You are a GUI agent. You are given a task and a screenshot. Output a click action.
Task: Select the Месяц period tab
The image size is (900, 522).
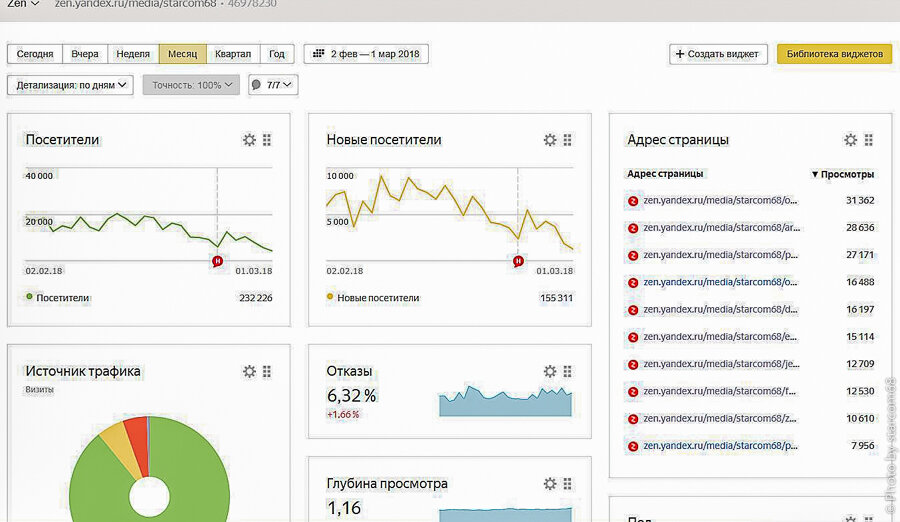(183, 54)
